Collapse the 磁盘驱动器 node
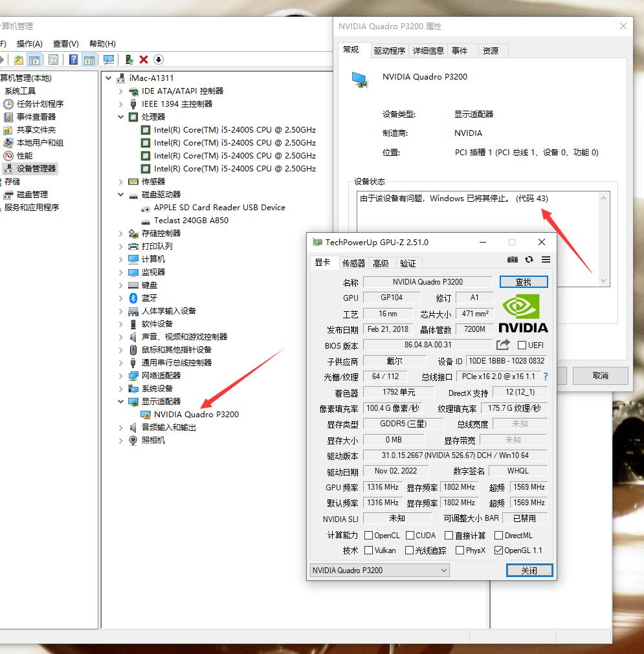 120,194
